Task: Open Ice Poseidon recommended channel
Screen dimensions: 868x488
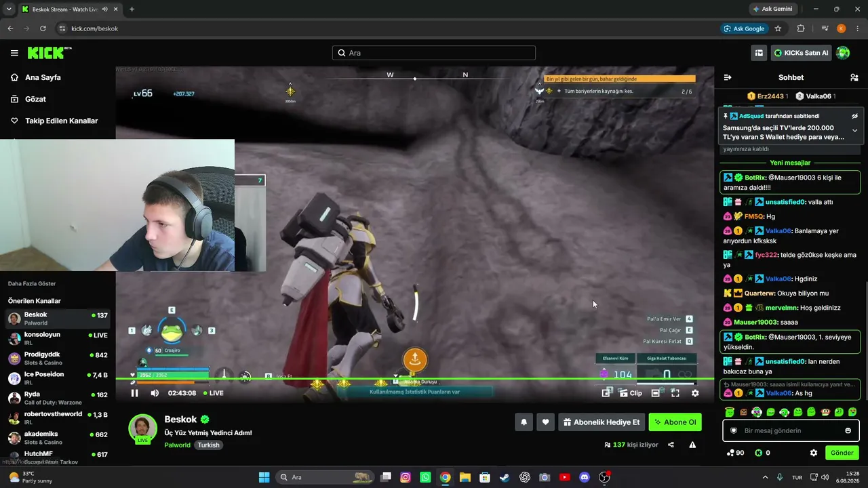Action: point(58,378)
